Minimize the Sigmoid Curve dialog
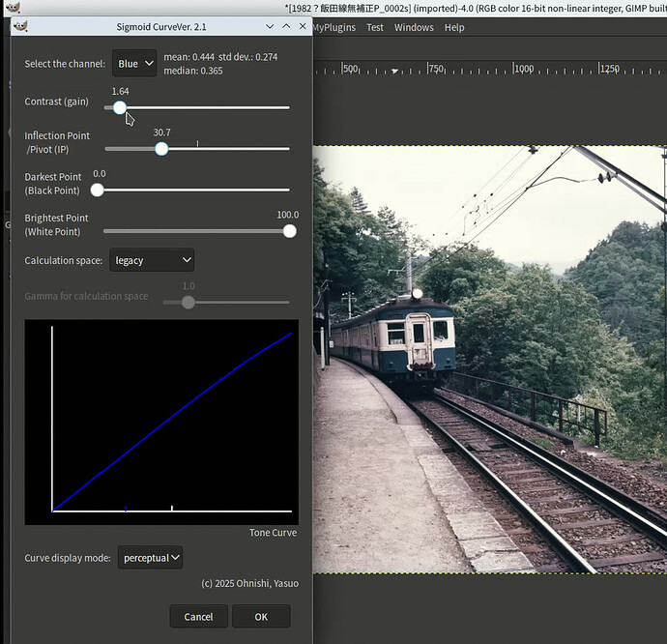 (x=269, y=26)
